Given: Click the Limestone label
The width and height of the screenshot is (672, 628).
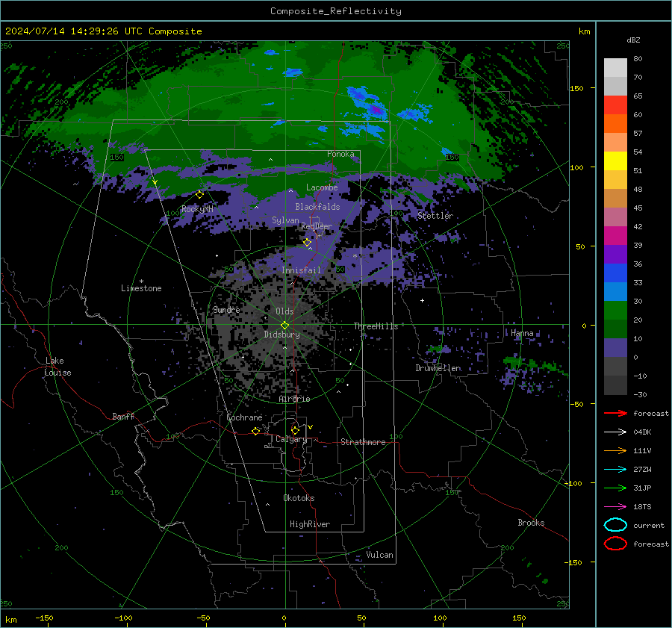Looking at the screenshot, I should [x=141, y=288].
